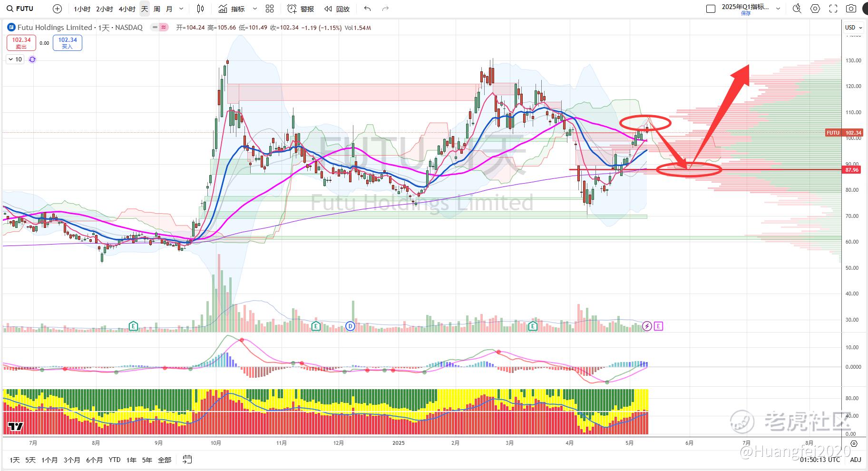Open the earnings E marker near late November
This screenshot has width=868, height=471.
316,326
